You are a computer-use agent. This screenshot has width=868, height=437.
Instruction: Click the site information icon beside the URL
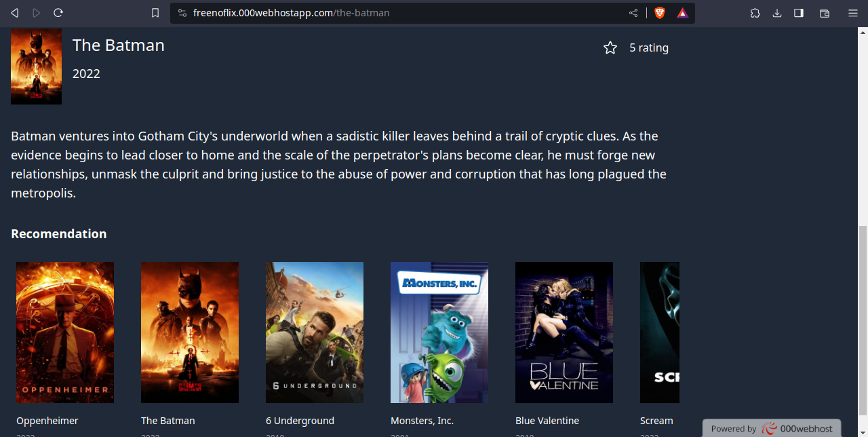pyautogui.click(x=181, y=13)
